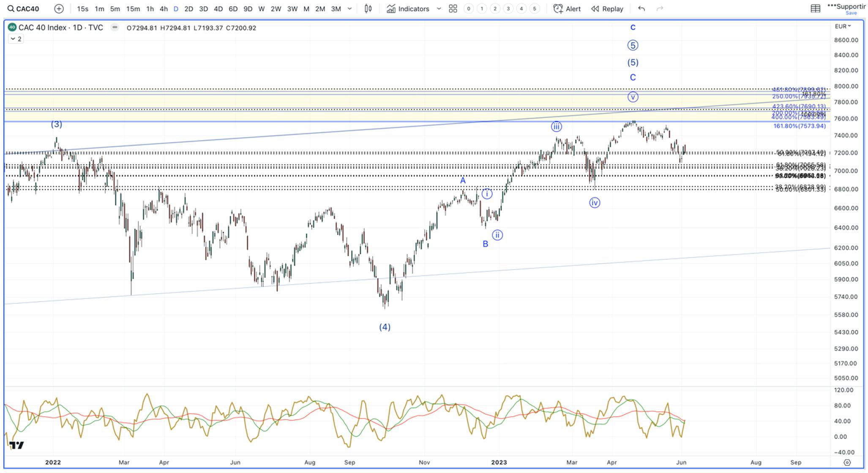Expand the Indicators favorites dropdown arrow

click(439, 8)
